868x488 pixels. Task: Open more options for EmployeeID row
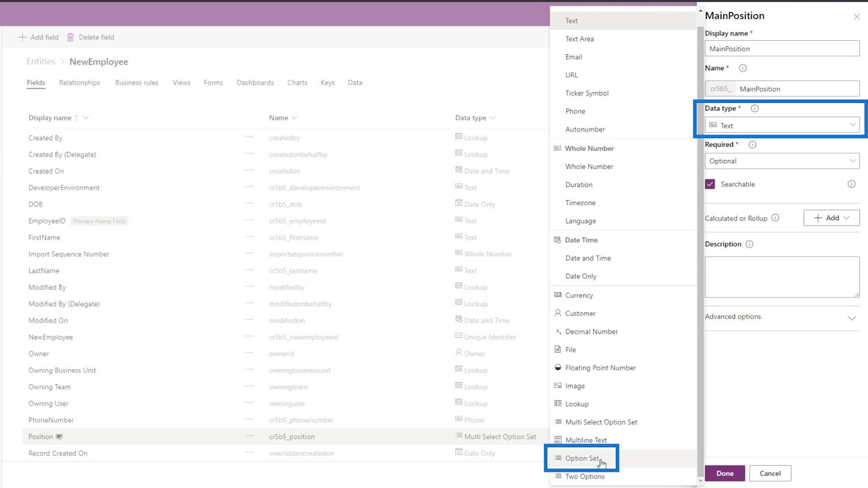tap(249, 220)
